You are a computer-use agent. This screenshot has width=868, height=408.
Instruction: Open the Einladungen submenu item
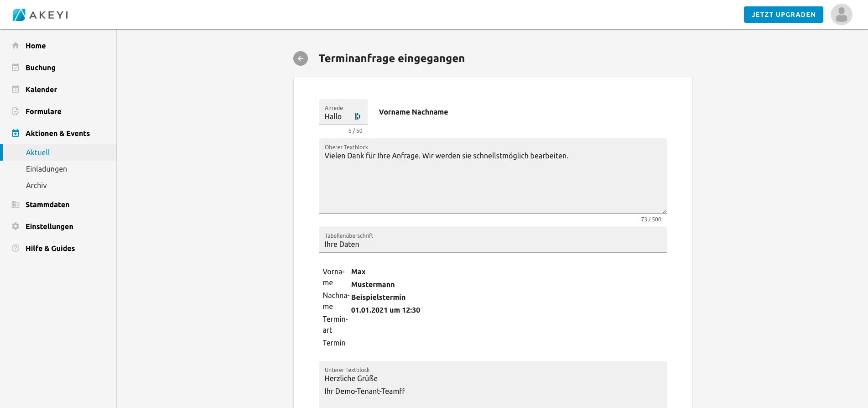(47, 169)
